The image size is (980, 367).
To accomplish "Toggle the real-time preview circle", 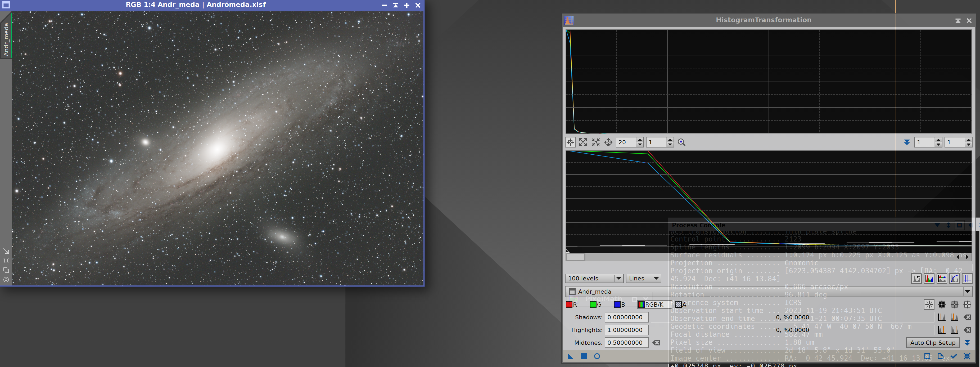I will [x=597, y=356].
